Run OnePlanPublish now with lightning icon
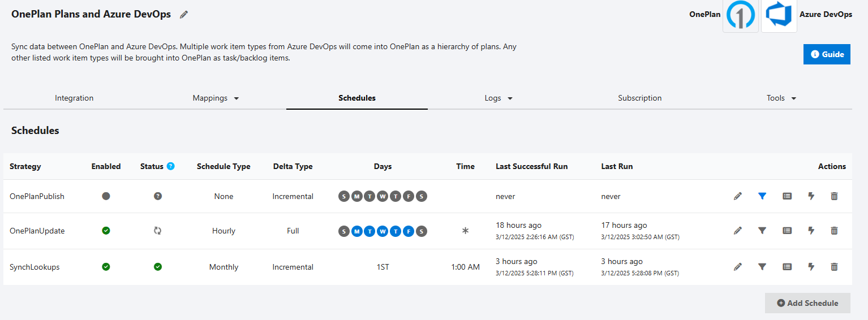868x320 pixels. (x=811, y=196)
